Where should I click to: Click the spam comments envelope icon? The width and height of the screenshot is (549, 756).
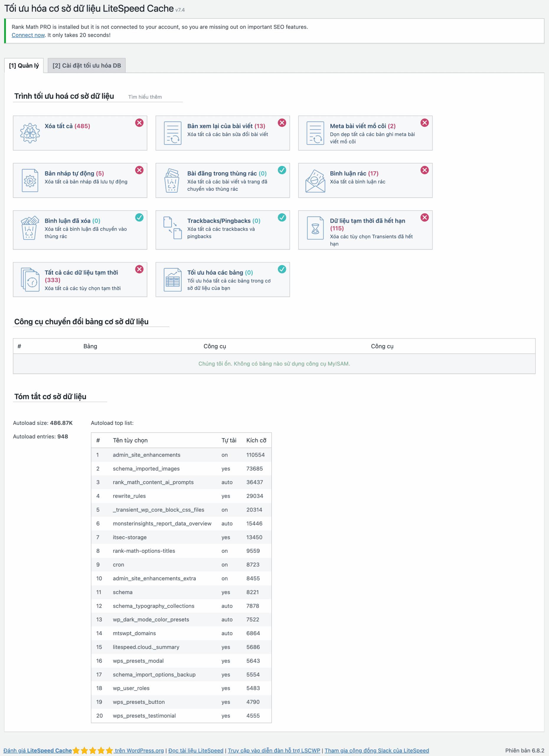click(315, 180)
